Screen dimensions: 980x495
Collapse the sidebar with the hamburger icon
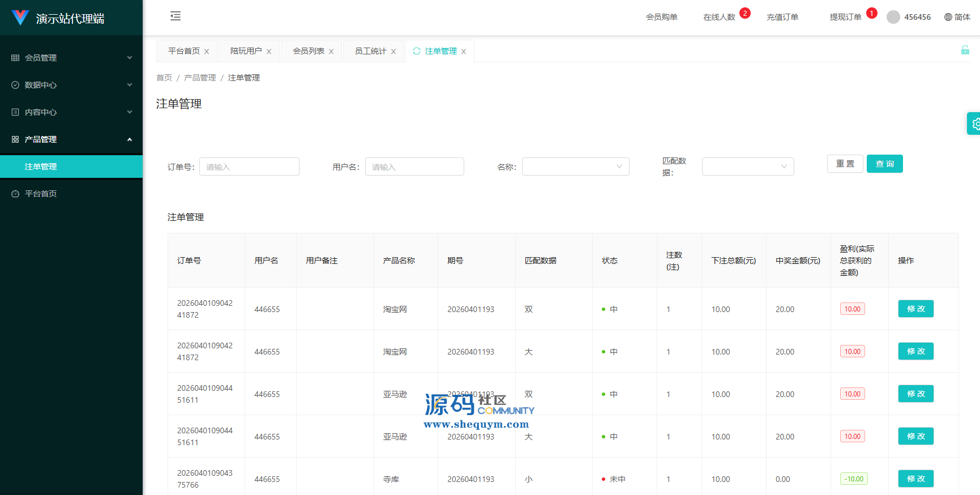(x=176, y=16)
